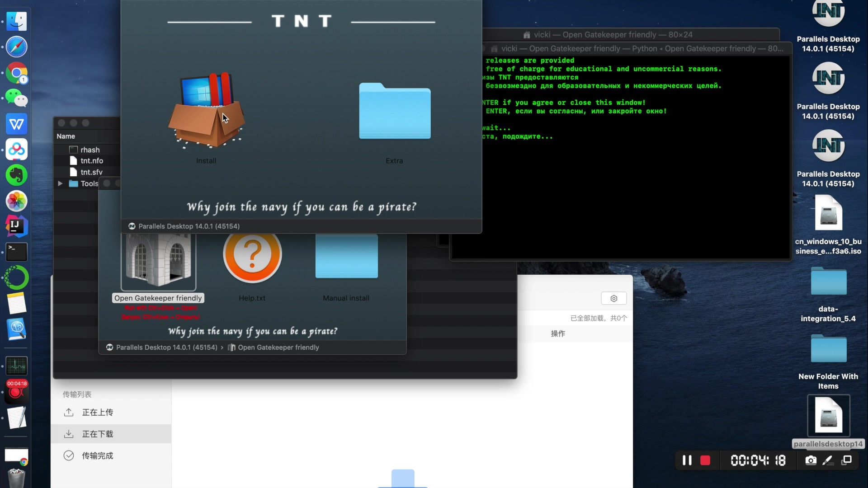The width and height of the screenshot is (868, 488).
Task: Open Evernote from the Dock
Action: click(17, 175)
